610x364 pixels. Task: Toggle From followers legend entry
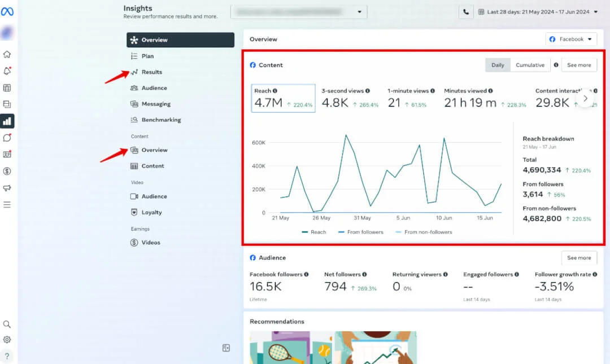[x=360, y=232]
